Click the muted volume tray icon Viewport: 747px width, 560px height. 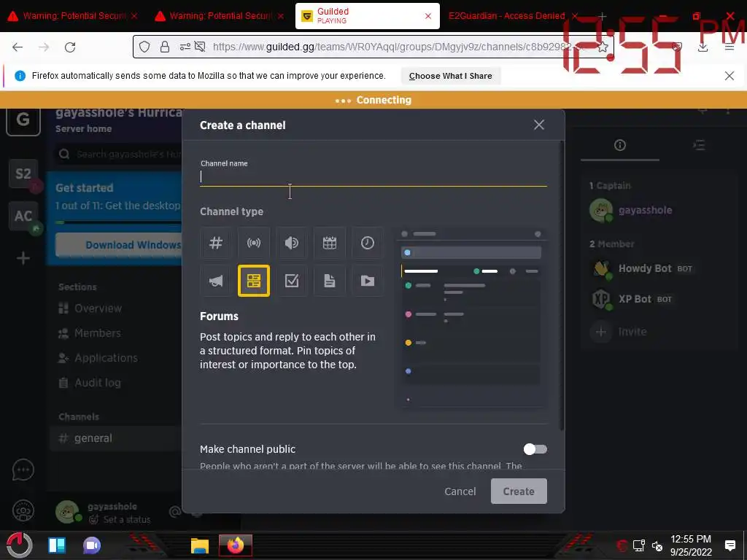[x=657, y=545]
